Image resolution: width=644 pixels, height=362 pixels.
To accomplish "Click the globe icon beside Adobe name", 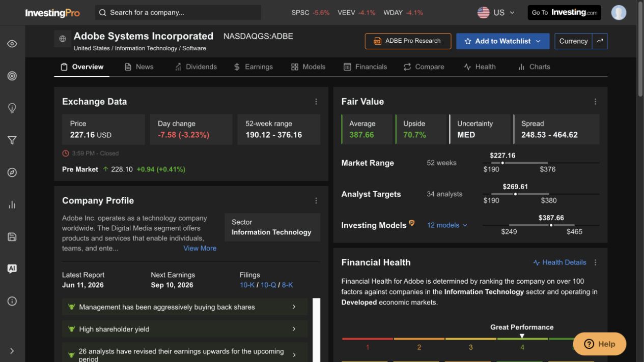I will (63, 39).
